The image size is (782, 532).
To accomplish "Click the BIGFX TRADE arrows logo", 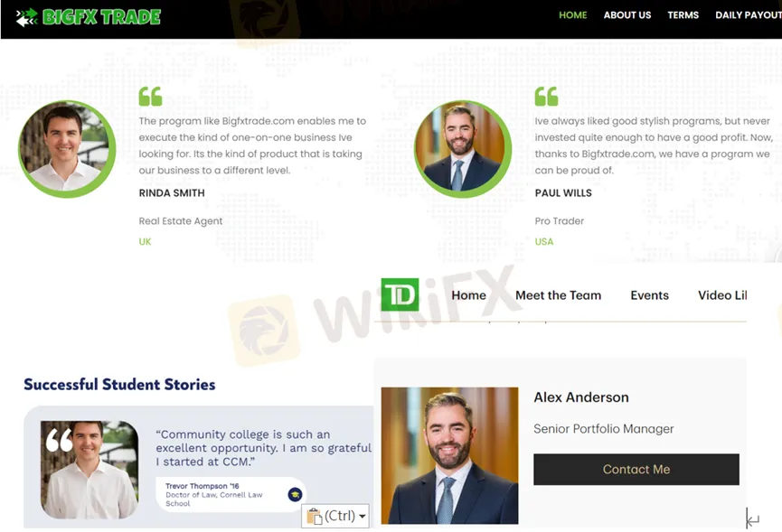I will pos(27,17).
